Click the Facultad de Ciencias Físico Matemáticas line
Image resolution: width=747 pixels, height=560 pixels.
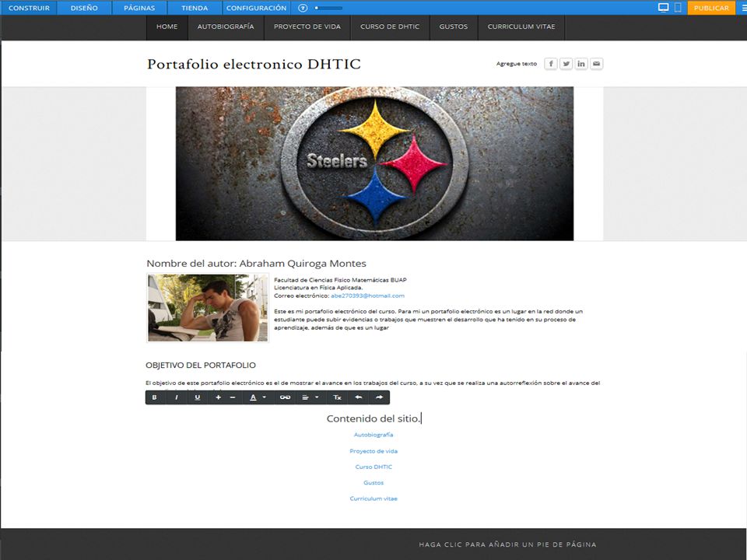point(340,280)
